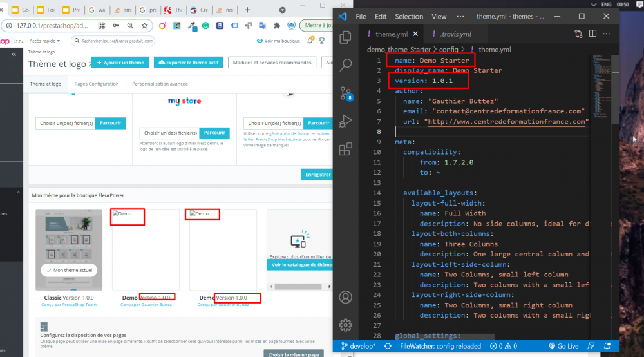
Task: Open the PrestaShop notifications bell
Action: tap(311, 41)
